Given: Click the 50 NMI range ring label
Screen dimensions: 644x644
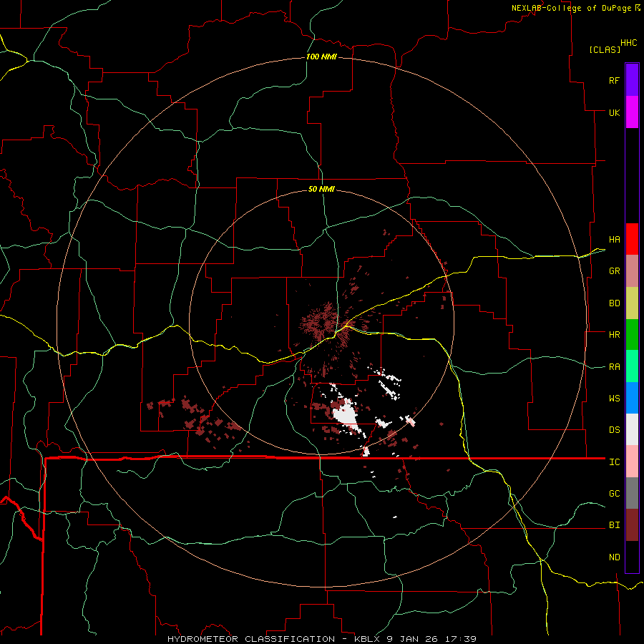Looking at the screenshot, I should click(321, 189).
